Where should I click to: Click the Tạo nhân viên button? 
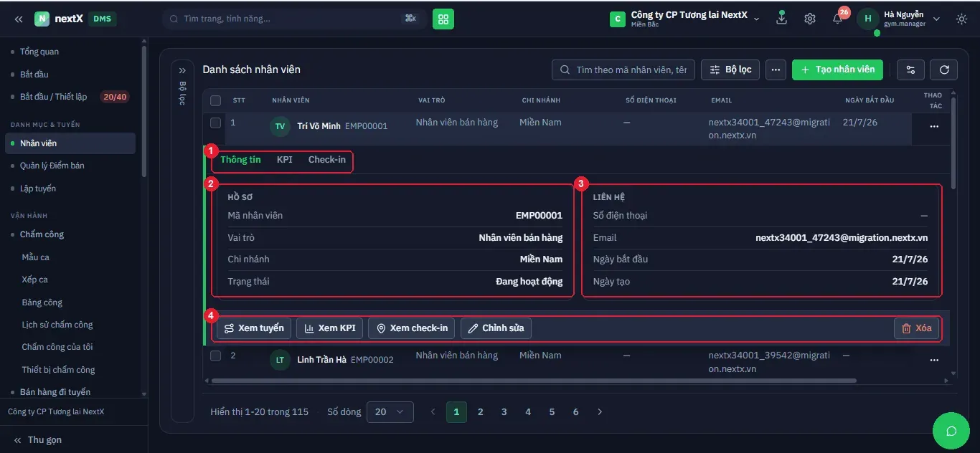coord(837,70)
